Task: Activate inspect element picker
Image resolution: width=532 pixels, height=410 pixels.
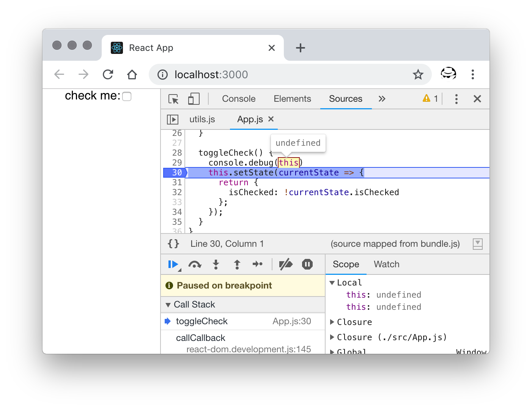Action: (x=173, y=99)
